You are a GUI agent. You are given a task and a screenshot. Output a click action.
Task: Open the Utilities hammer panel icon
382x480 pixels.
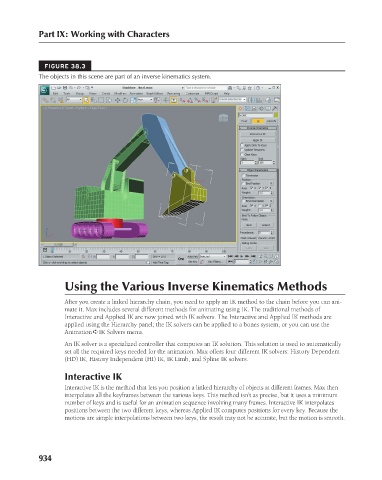pyautogui.click(x=275, y=109)
